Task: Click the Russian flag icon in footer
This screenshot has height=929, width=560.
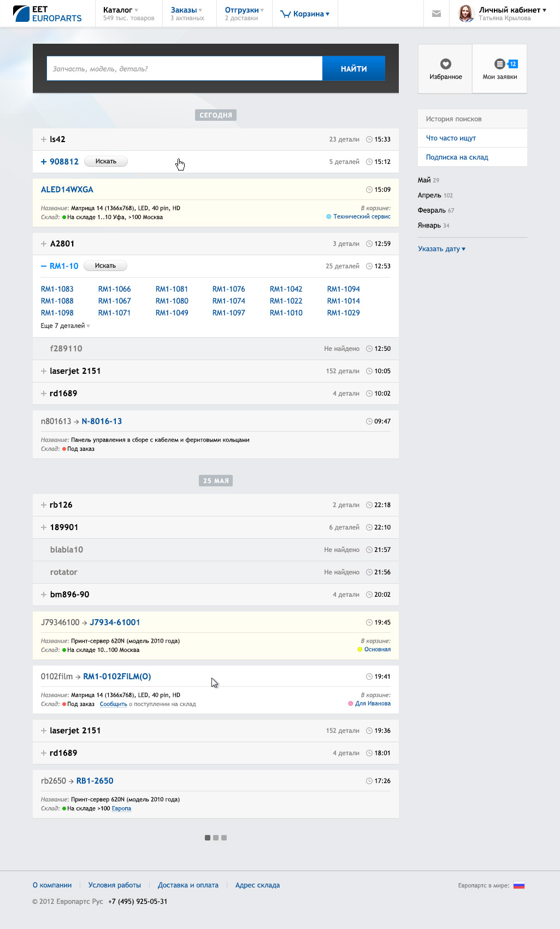Action: pyautogui.click(x=518, y=885)
